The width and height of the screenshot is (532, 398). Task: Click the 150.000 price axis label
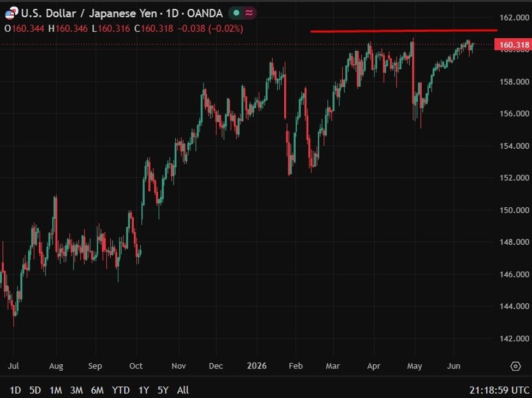click(515, 210)
